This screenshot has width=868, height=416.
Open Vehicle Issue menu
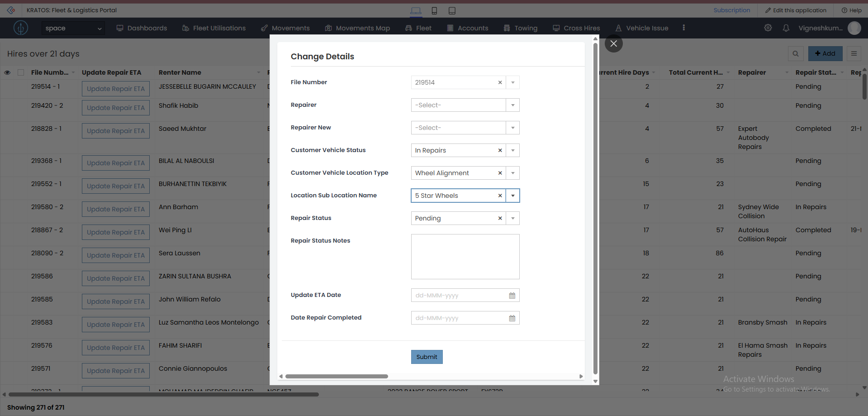pos(642,28)
